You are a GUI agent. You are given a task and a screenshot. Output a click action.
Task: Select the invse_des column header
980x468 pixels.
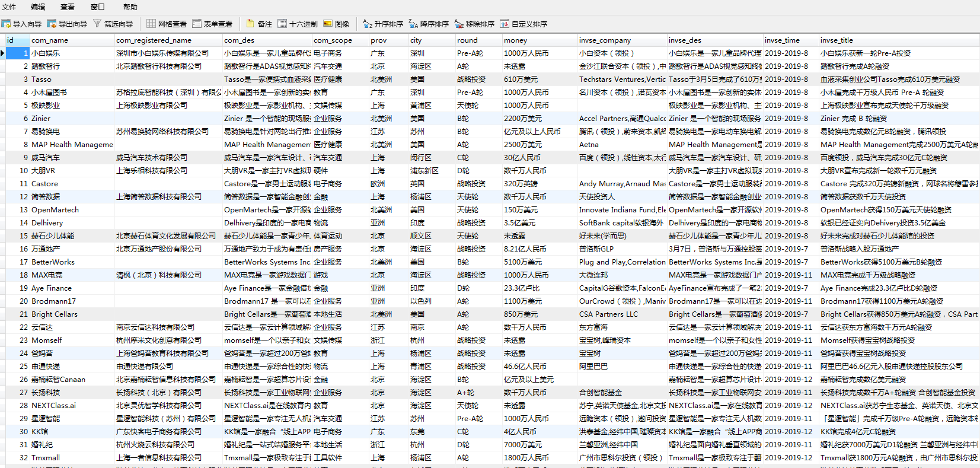click(x=715, y=40)
